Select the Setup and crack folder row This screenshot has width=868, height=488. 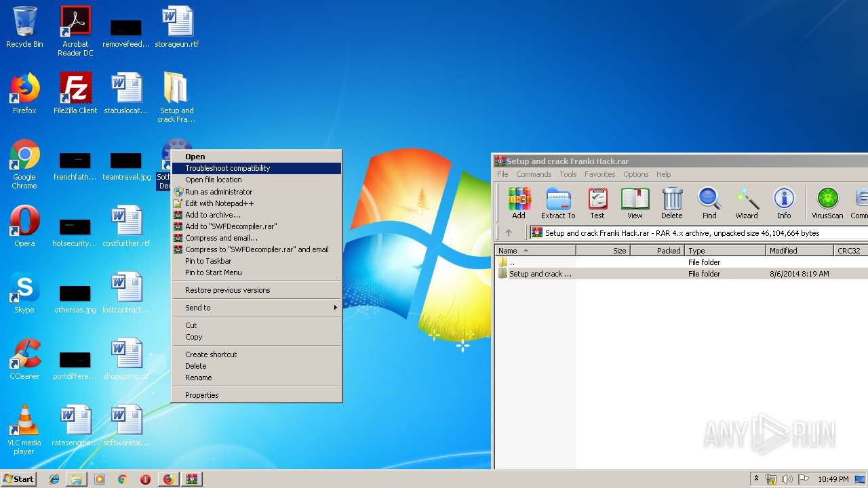pos(682,274)
